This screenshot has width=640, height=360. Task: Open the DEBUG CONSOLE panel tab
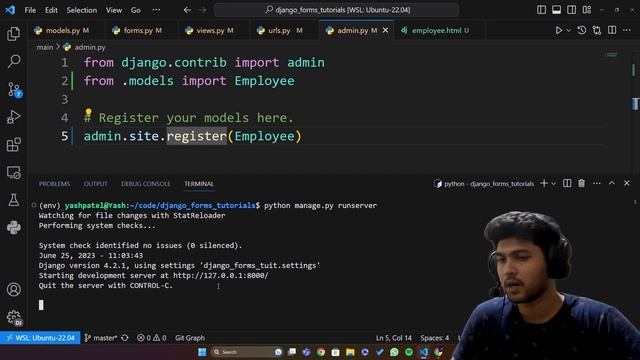pyautogui.click(x=146, y=184)
